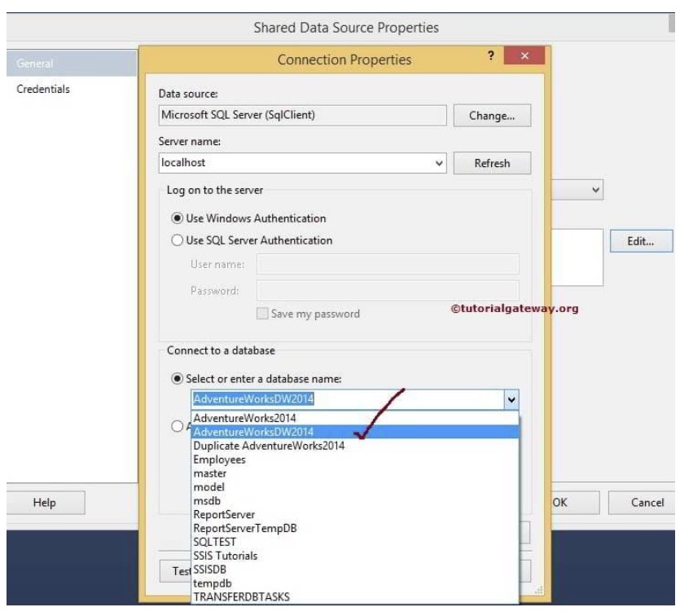
Task: Open Help in Shared Data Source Properties
Action: 45,503
